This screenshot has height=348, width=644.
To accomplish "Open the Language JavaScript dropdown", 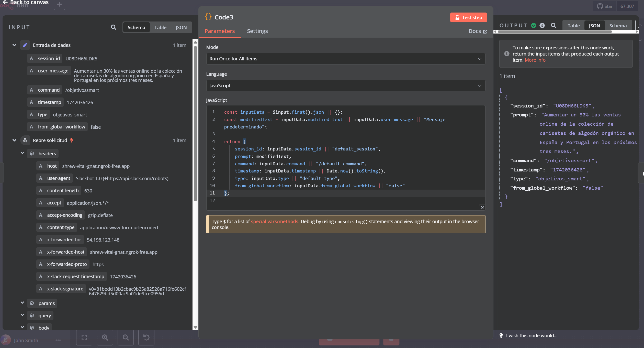I will [345, 86].
